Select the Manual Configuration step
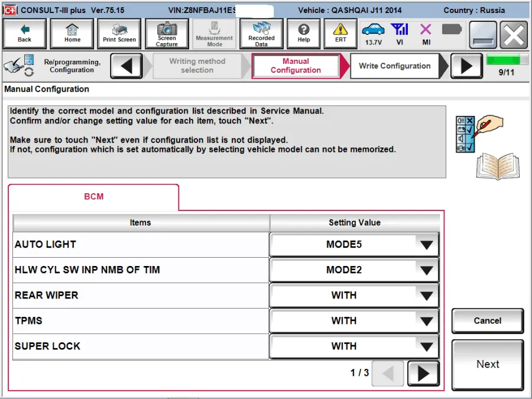This screenshot has width=532, height=399. 296,66
